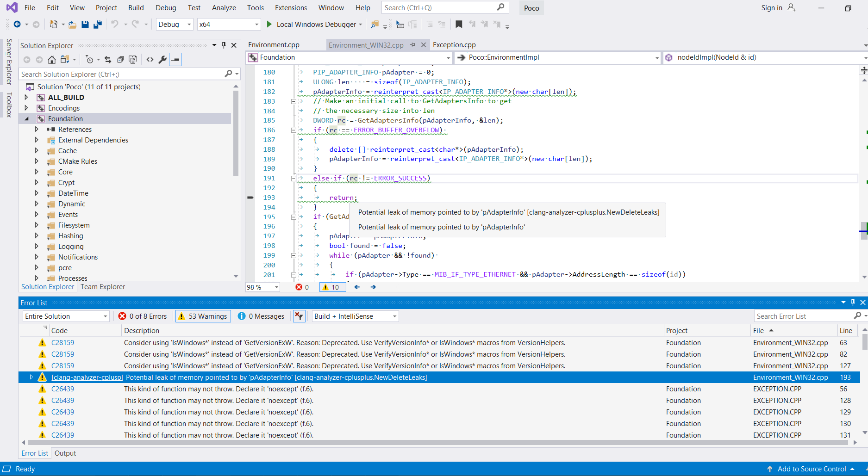
Task: Click the Sign in account icon
Action: (x=792, y=7)
